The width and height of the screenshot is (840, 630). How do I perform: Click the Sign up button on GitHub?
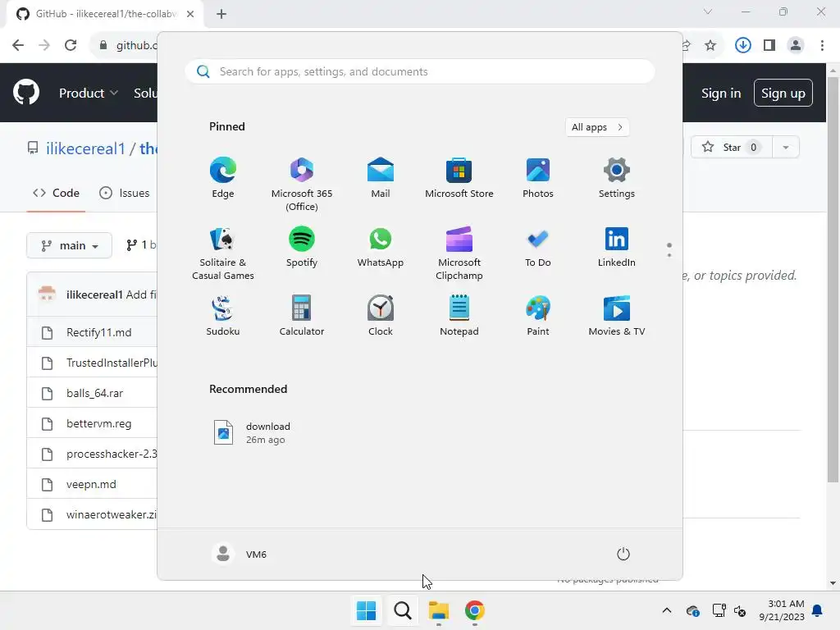click(x=783, y=94)
